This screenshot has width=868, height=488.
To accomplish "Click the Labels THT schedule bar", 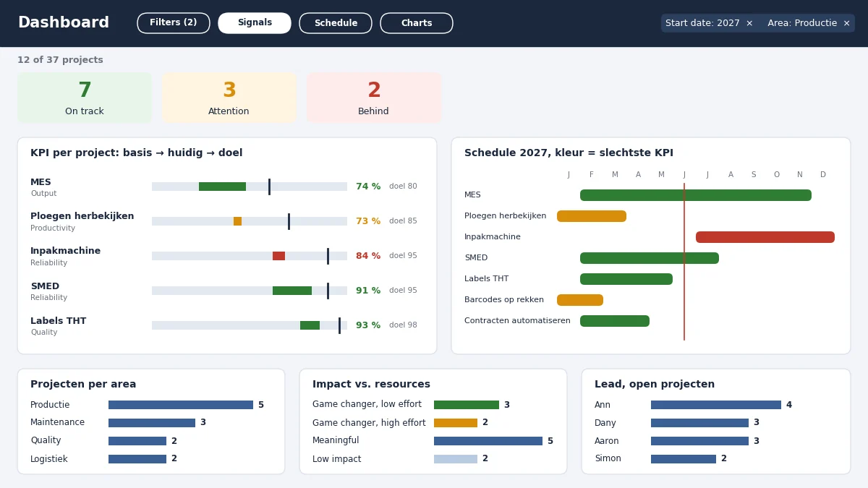I will 626,279.
